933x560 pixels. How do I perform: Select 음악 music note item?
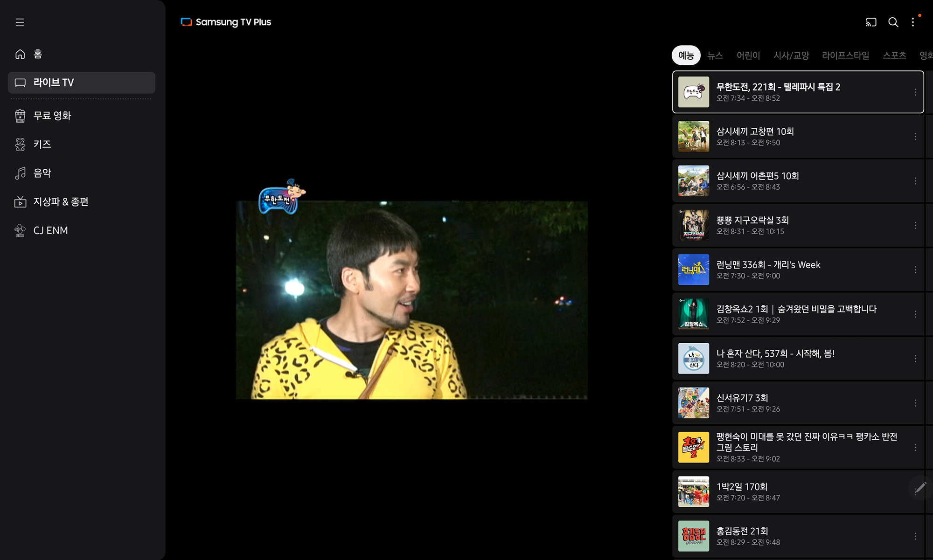(42, 173)
